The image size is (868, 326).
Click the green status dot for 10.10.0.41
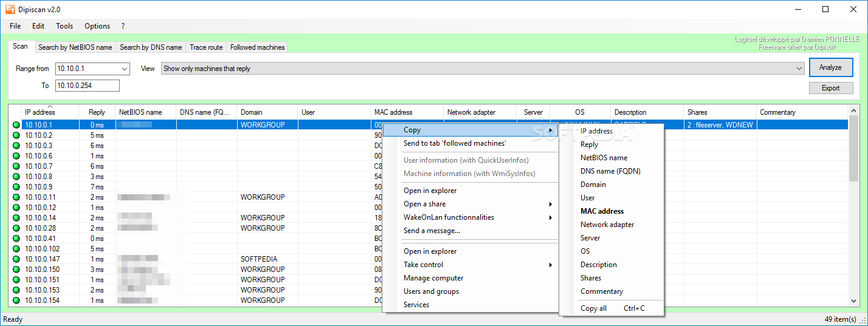(16, 239)
